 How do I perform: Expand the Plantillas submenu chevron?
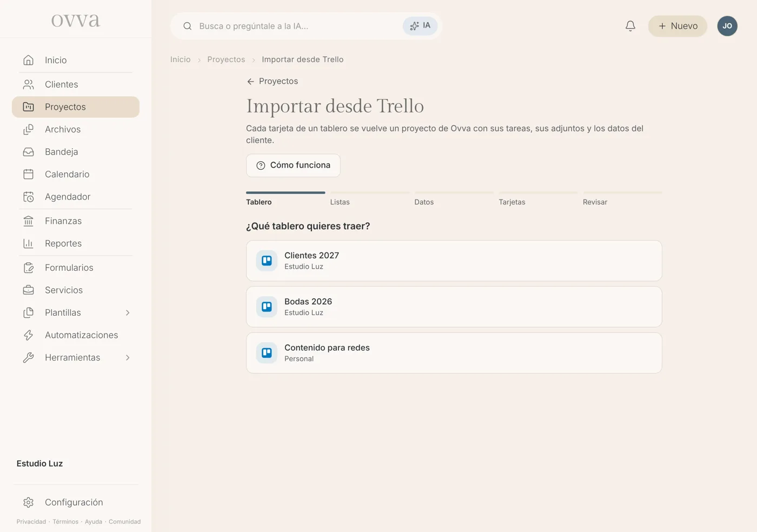click(x=128, y=312)
